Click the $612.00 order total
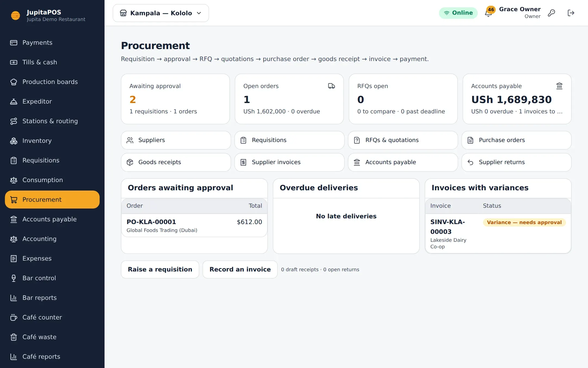Screen dimensions: 588x368 [x=249, y=222]
